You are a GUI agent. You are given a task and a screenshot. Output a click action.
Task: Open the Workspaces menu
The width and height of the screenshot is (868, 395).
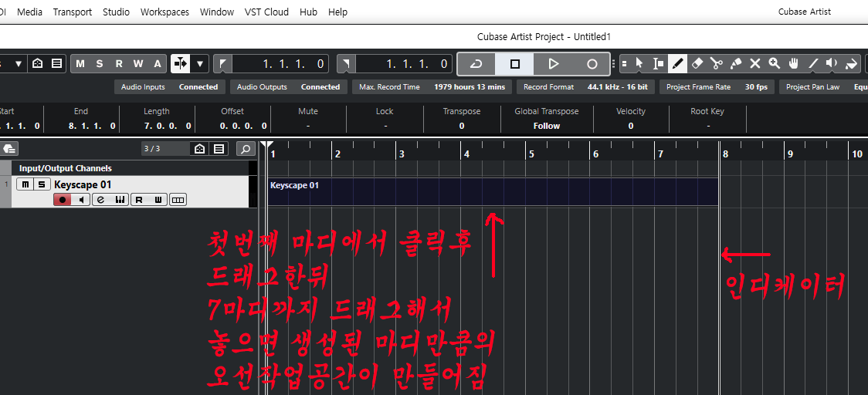(x=164, y=12)
